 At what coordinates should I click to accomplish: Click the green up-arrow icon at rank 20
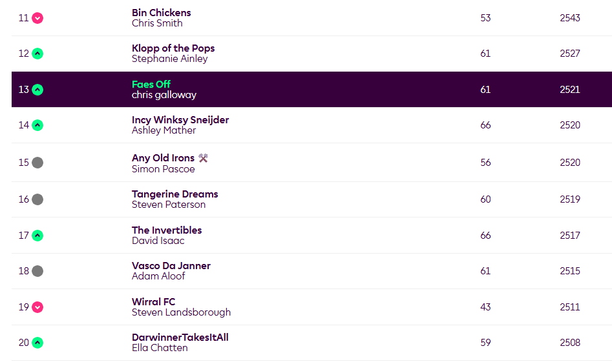pos(37,343)
